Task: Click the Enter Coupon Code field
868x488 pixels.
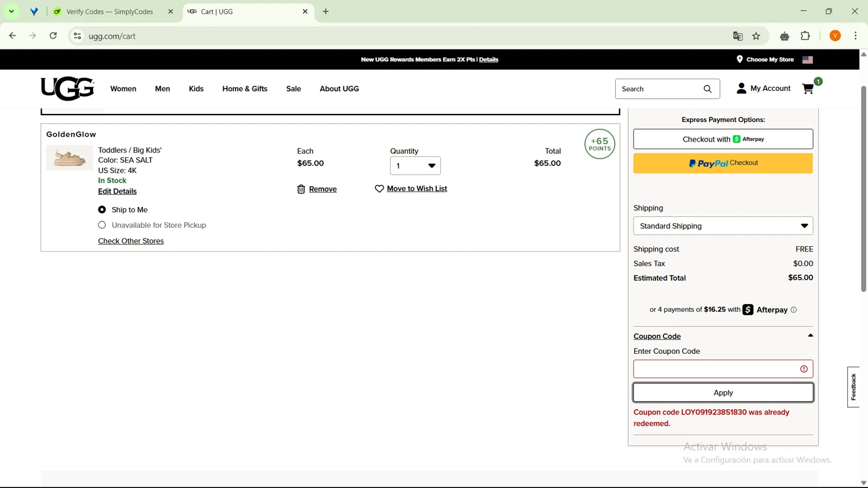Action: pyautogui.click(x=716, y=369)
